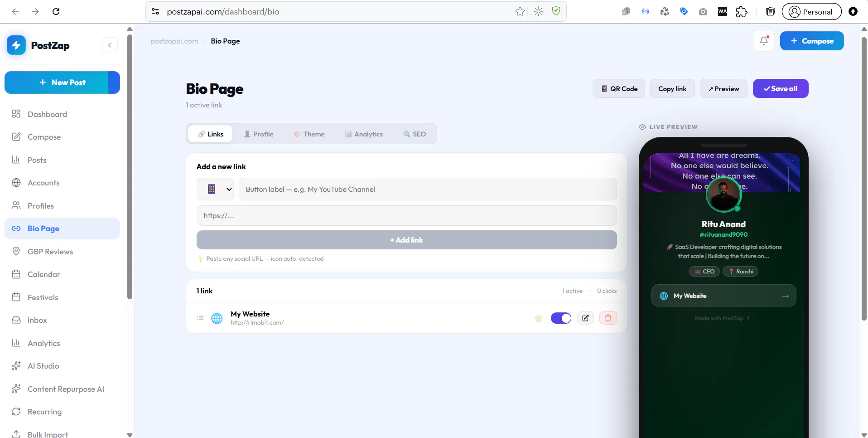The image size is (868, 438).
Task: Open Content Repurpose AI in the sidebar
Action: [x=62, y=389]
